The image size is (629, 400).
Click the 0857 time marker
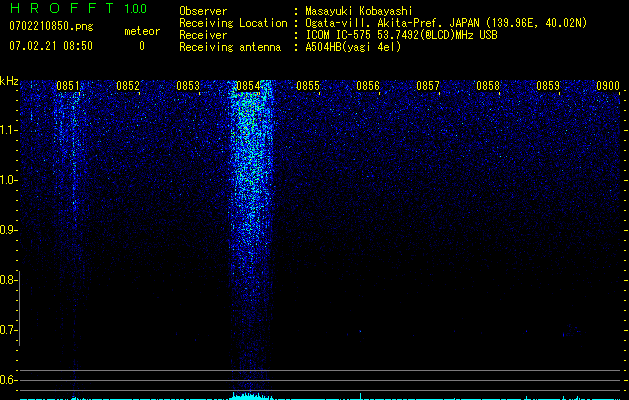click(x=428, y=86)
